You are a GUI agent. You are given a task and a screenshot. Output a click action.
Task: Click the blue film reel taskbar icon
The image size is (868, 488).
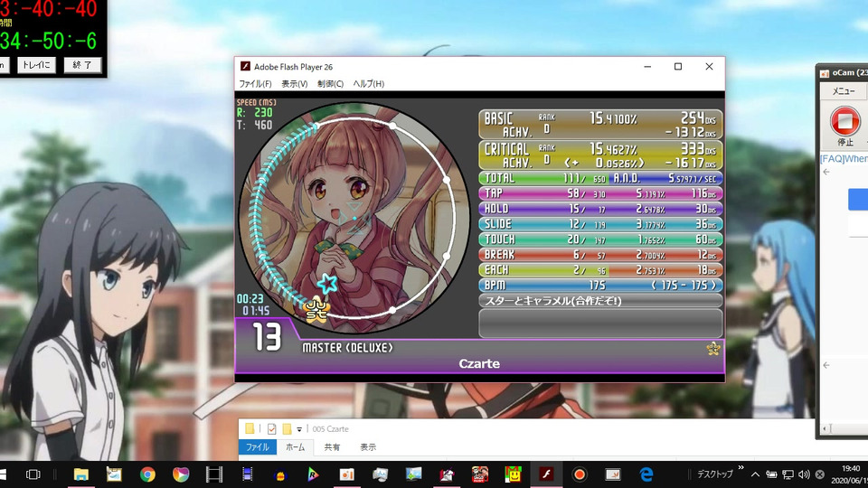248,474
